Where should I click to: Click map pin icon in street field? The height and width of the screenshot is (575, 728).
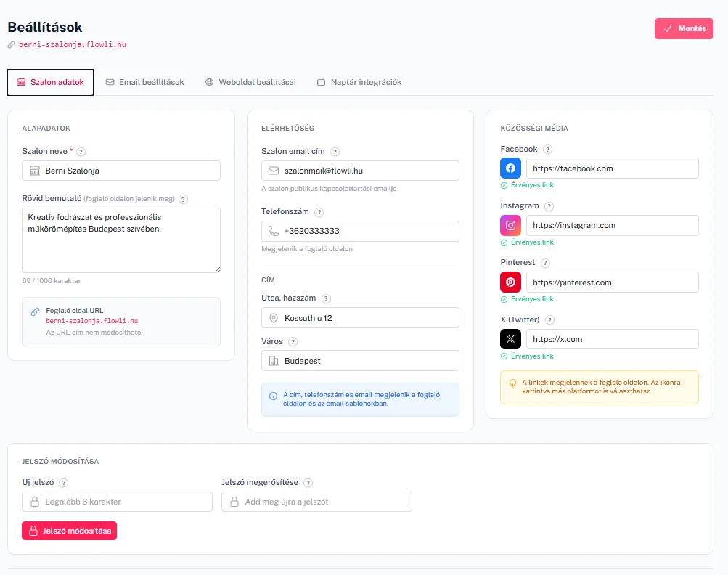[x=274, y=318]
